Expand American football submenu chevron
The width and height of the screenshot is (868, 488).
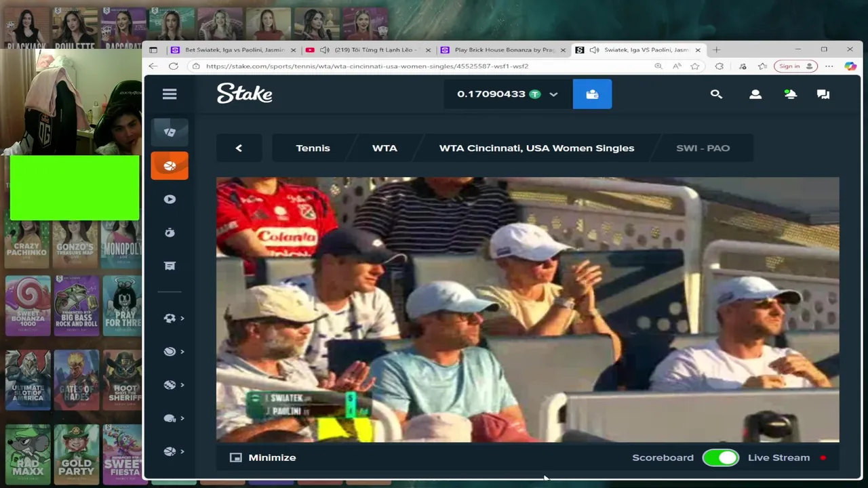tap(182, 418)
